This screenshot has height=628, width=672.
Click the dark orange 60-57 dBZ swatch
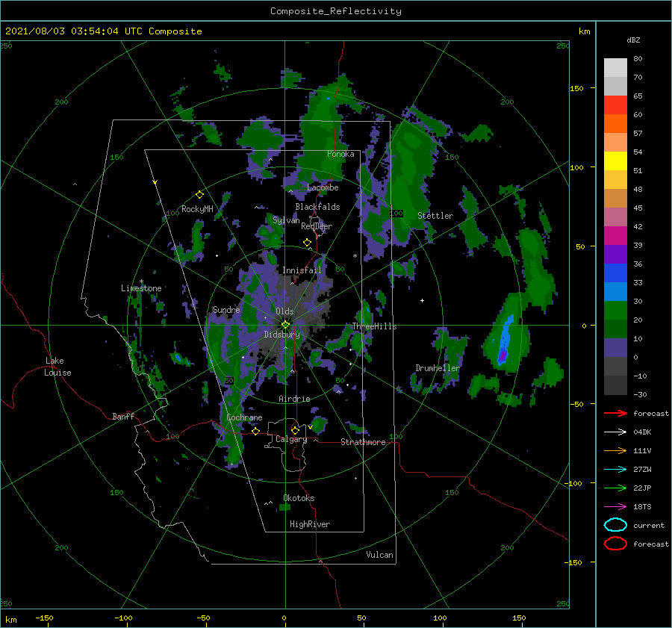coord(615,124)
